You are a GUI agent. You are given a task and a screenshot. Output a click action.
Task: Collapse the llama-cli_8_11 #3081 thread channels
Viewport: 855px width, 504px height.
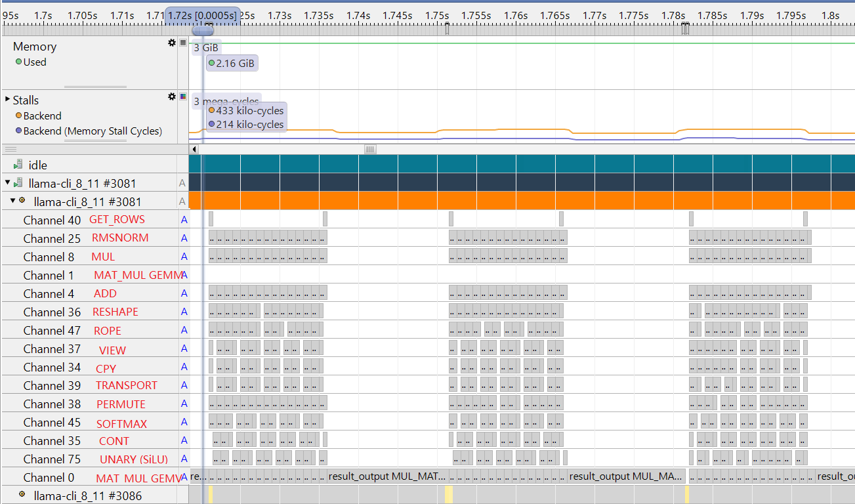click(x=12, y=201)
